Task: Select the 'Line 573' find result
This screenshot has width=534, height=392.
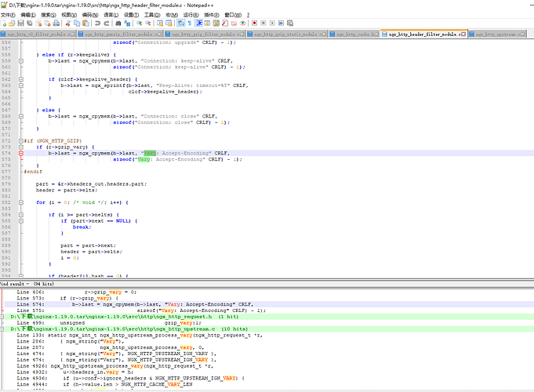Action: pyautogui.click(x=269, y=298)
